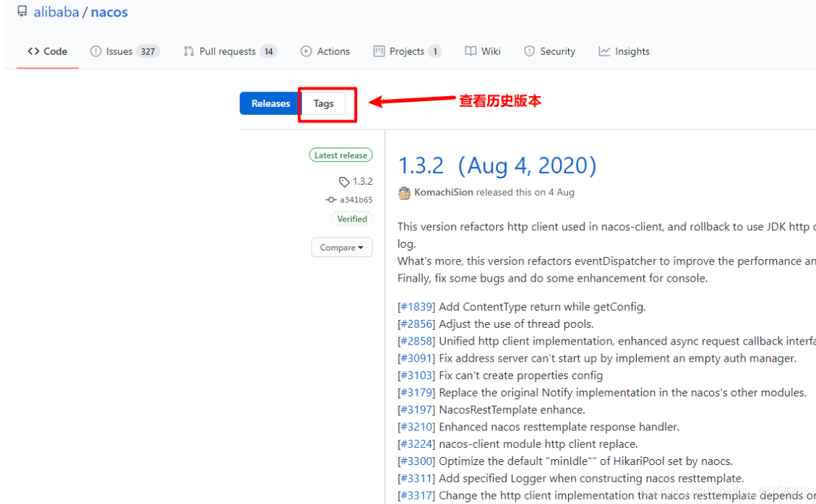The width and height of the screenshot is (816, 504).
Task: Open issue #3224 link
Action: 416,444
